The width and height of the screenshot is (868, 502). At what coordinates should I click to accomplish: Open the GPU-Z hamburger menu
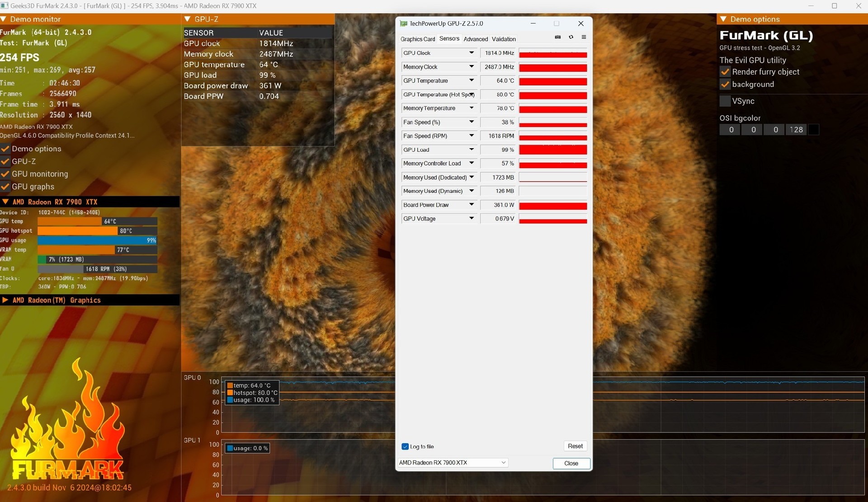click(x=584, y=37)
